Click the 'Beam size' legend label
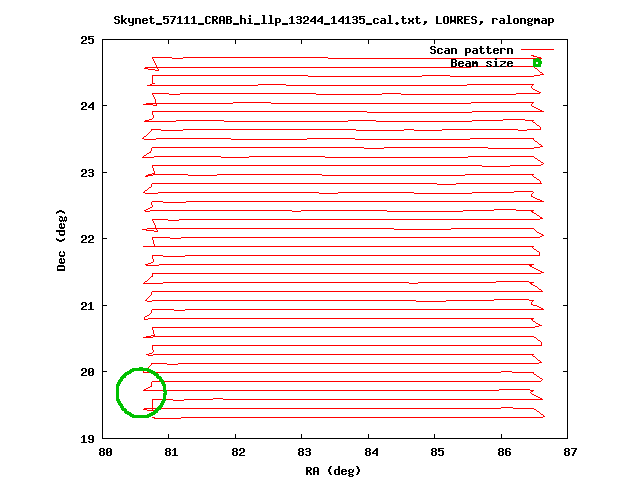Screen dimensions: 640x480 pyautogui.click(x=482, y=63)
